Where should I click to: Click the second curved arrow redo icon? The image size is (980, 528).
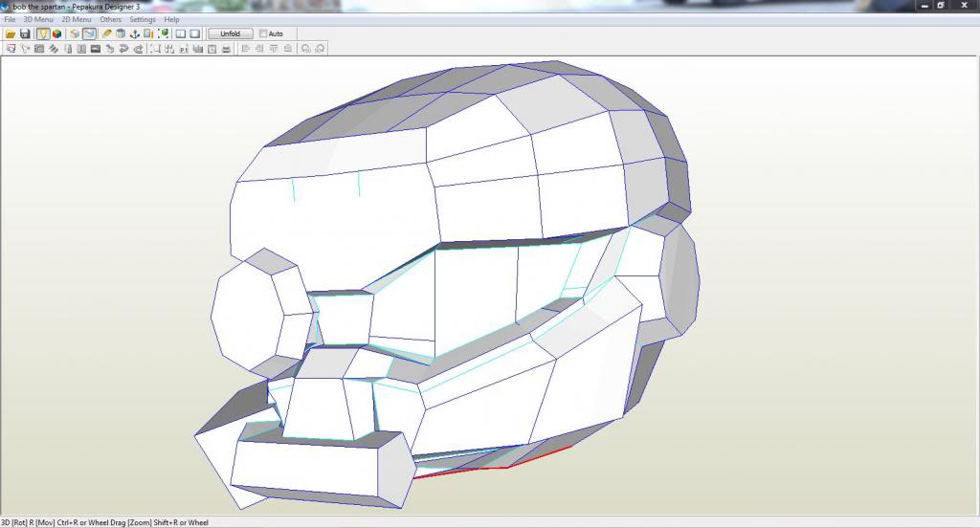pos(138,49)
